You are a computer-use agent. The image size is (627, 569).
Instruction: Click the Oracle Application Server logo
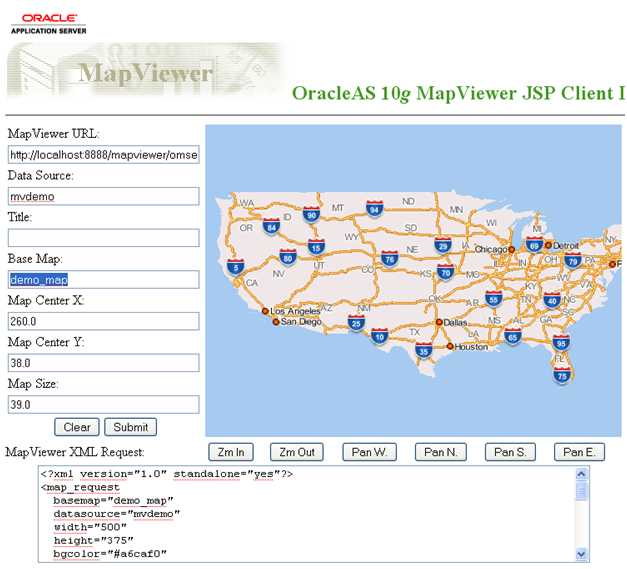coord(48,24)
